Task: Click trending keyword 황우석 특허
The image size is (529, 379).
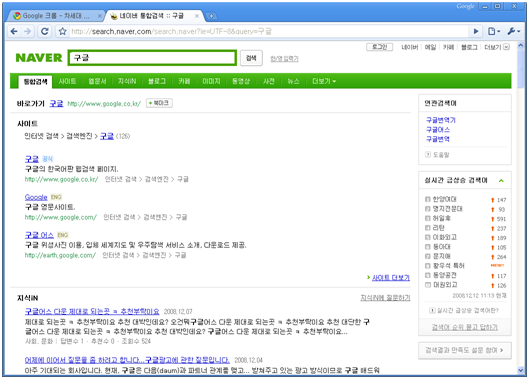Action: pos(449,266)
